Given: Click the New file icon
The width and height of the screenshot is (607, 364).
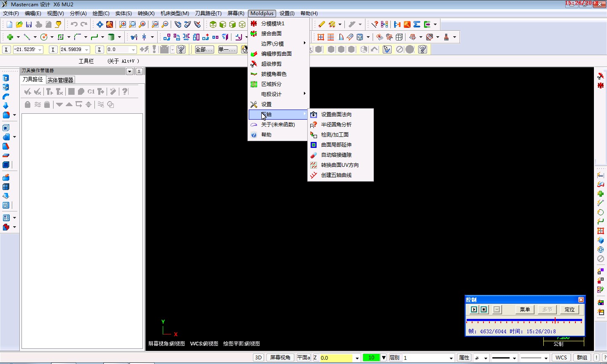Looking at the screenshot, I should [9, 24].
